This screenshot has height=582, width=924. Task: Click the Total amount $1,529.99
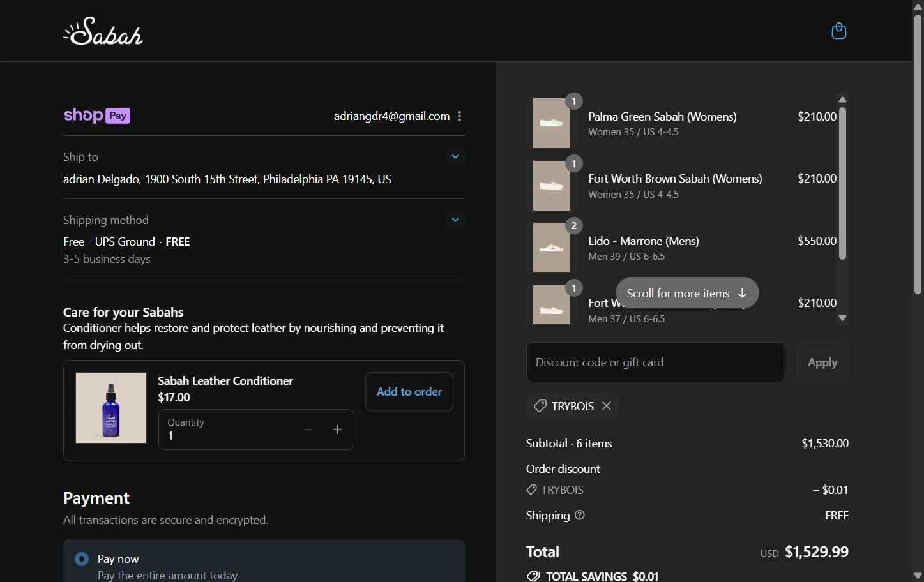point(816,552)
